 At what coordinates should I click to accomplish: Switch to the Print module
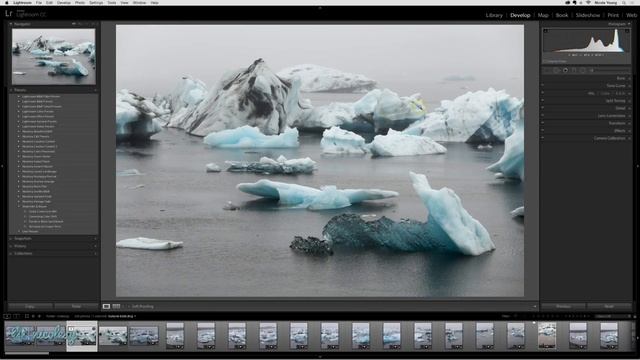click(613, 15)
